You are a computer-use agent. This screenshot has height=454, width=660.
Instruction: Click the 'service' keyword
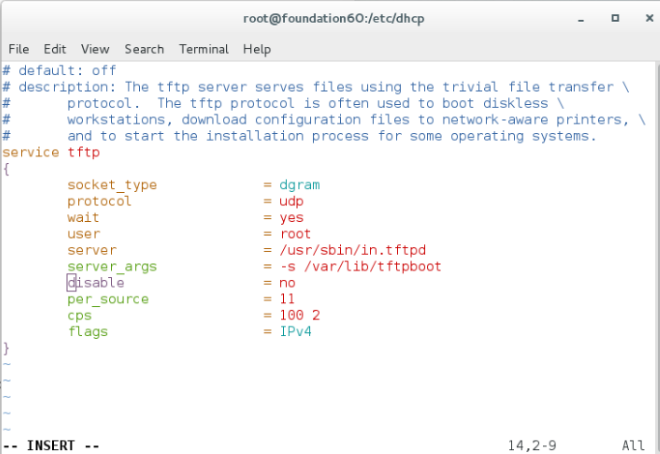tap(31, 152)
